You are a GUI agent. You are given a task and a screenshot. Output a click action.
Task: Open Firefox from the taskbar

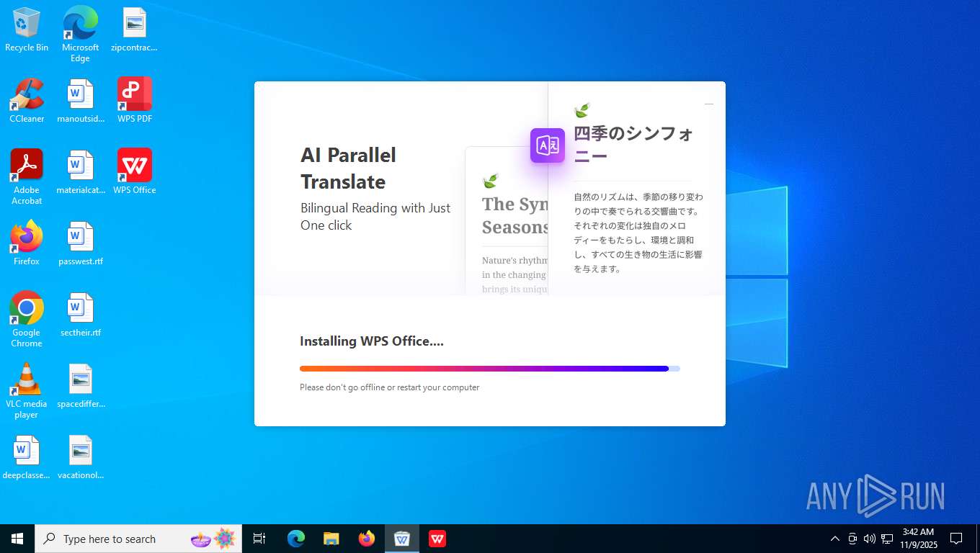pos(367,539)
